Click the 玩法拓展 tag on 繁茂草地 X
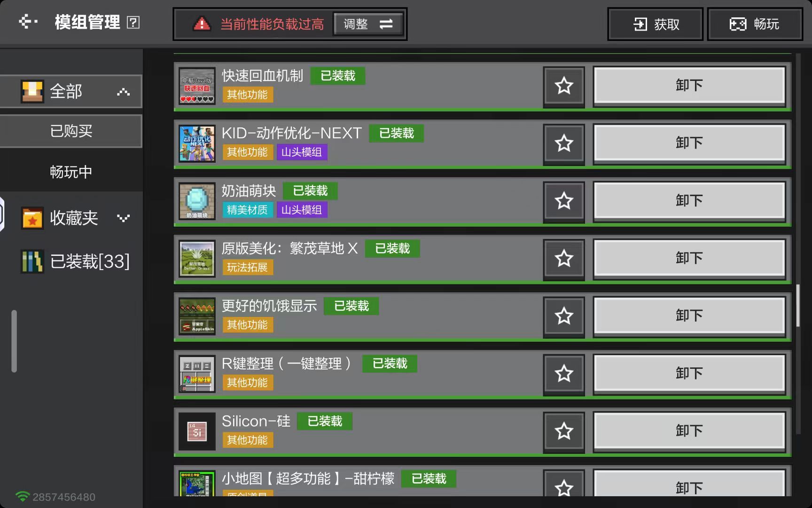 coord(247,267)
